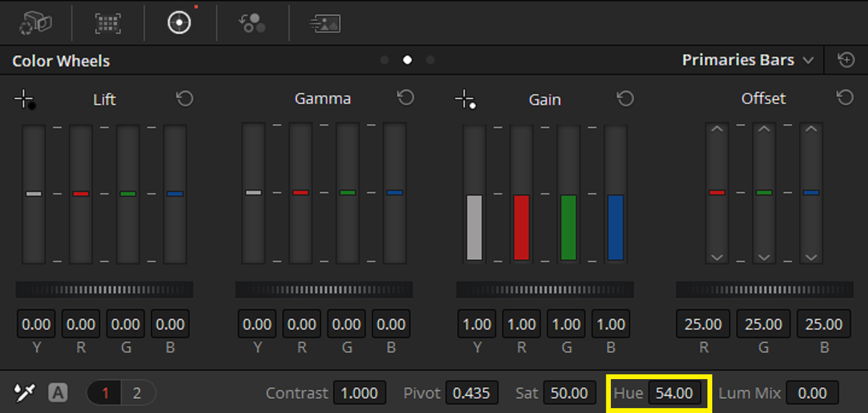Reset all Color Wheels settings
Viewport: 868px width, 413px height.
tap(846, 60)
